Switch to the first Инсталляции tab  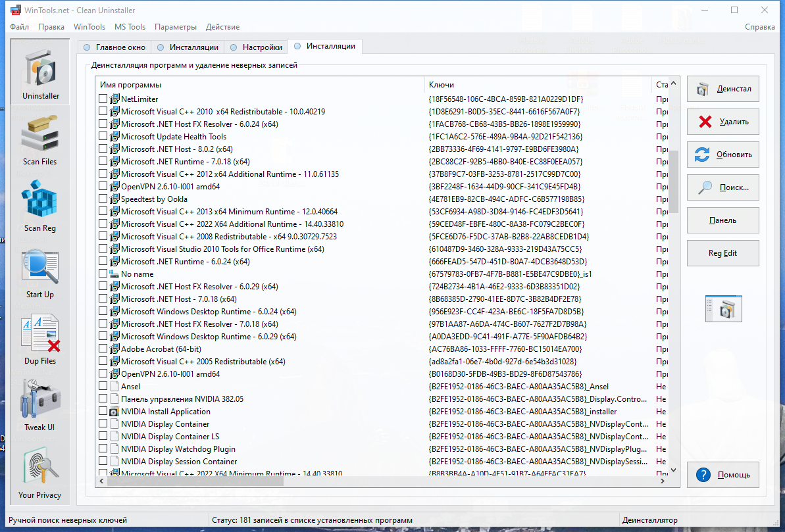click(x=188, y=47)
